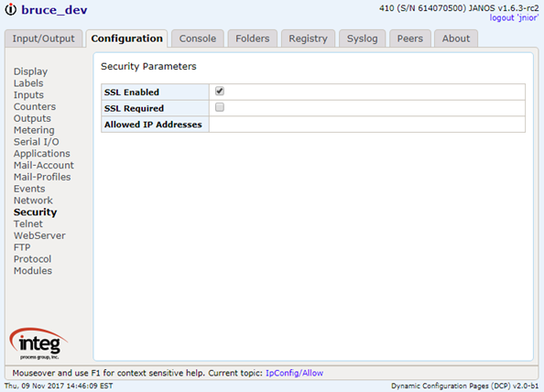This screenshot has width=544, height=392.
Task: View the Syslog tab
Action: click(x=362, y=38)
